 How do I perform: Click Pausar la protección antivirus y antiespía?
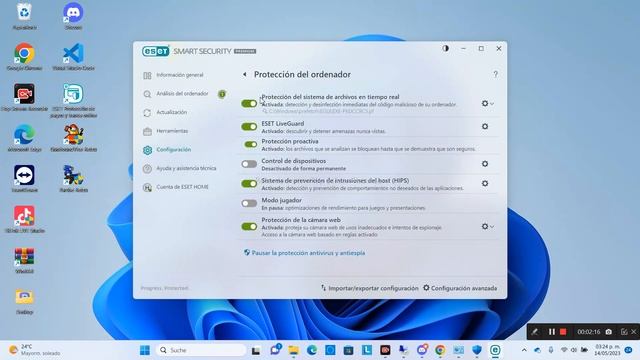304,253
